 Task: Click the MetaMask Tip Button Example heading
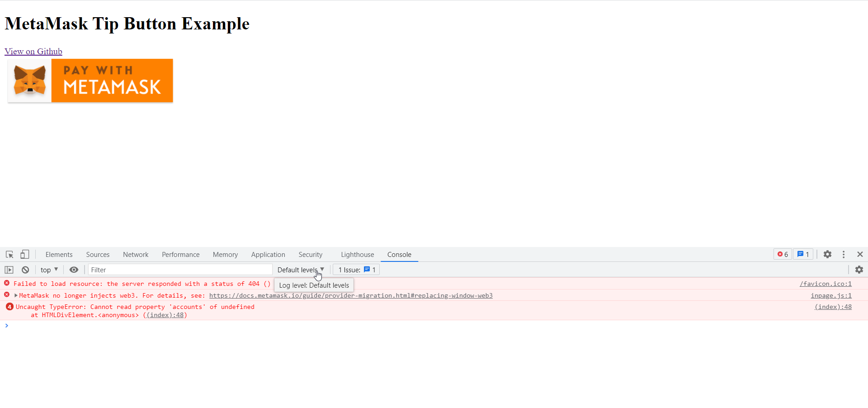127,24
